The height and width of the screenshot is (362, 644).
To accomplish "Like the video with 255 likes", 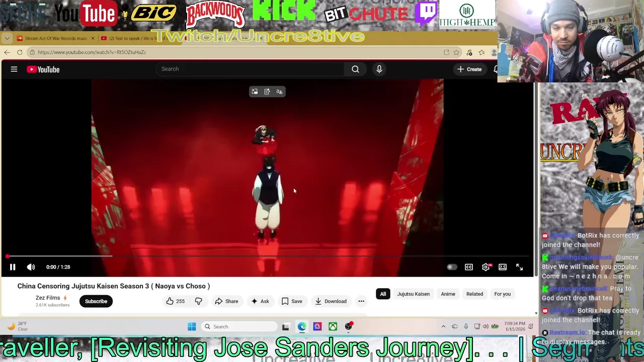I will 175,301.
